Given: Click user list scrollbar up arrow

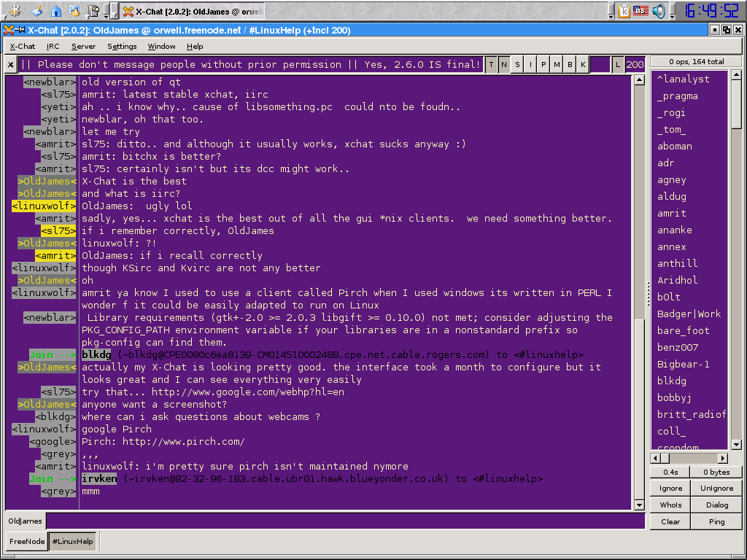Looking at the screenshot, I should coord(736,75).
